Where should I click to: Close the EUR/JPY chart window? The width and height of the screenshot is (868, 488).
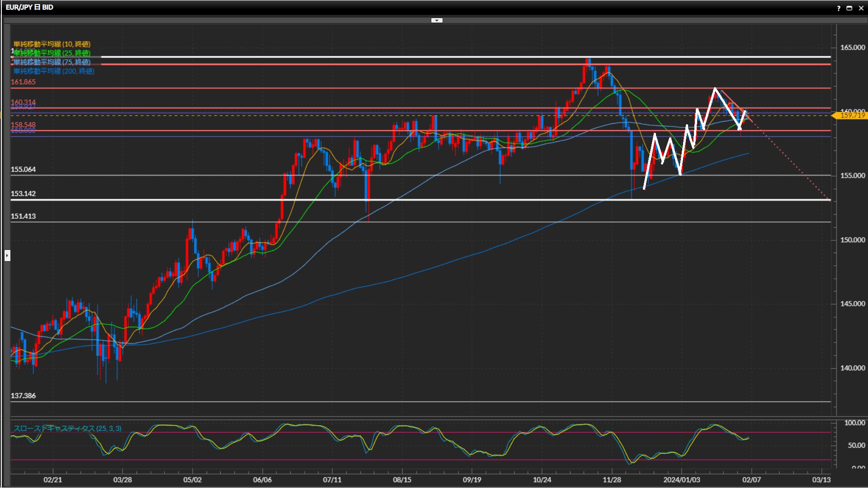[861, 8]
